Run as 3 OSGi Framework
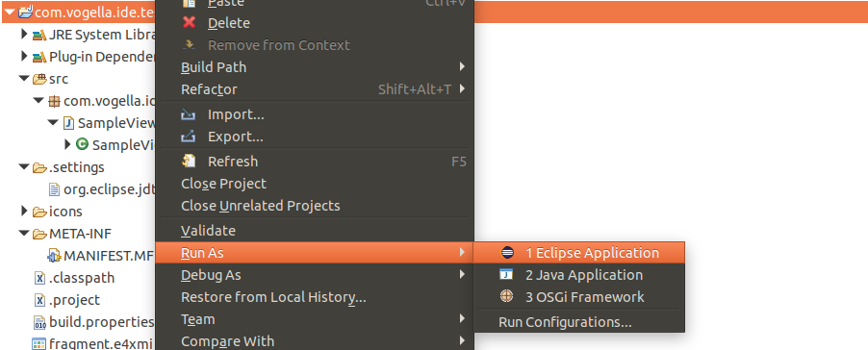This screenshot has height=350, width=868. [x=579, y=297]
